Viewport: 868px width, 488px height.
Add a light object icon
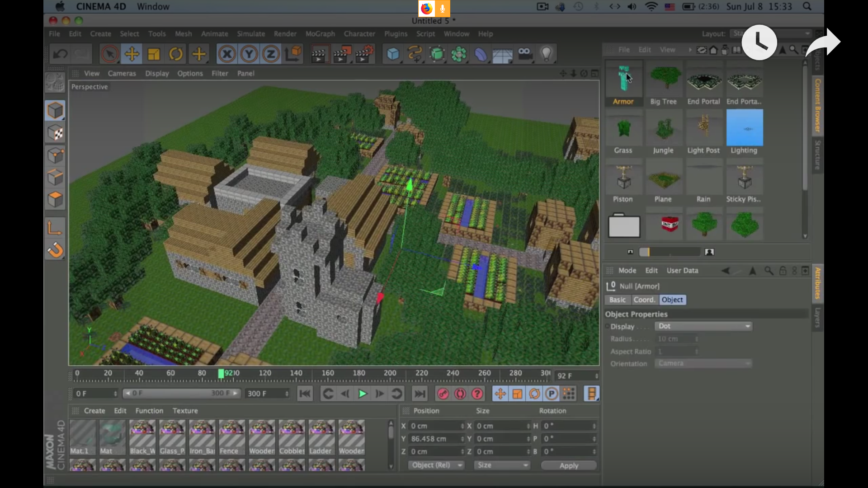[x=547, y=54]
